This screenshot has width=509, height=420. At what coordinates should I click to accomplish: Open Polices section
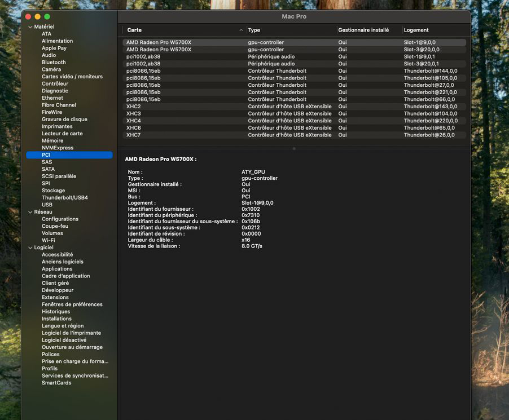click(51, 355)
